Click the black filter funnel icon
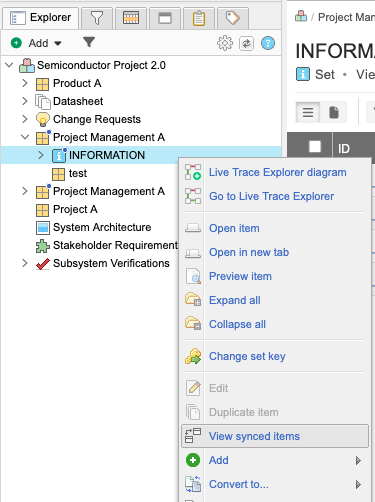Viewport: 375px width, 502px height. coord(89,42)
